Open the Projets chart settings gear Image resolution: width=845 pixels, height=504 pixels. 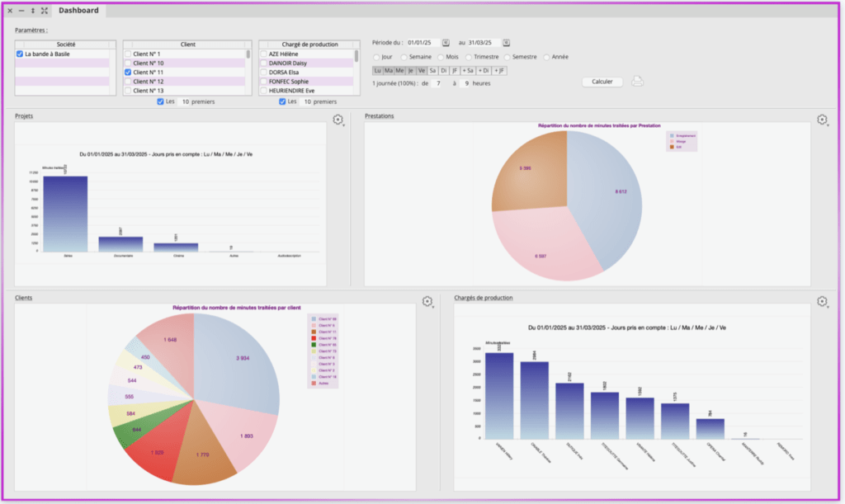tap(338, 120)
